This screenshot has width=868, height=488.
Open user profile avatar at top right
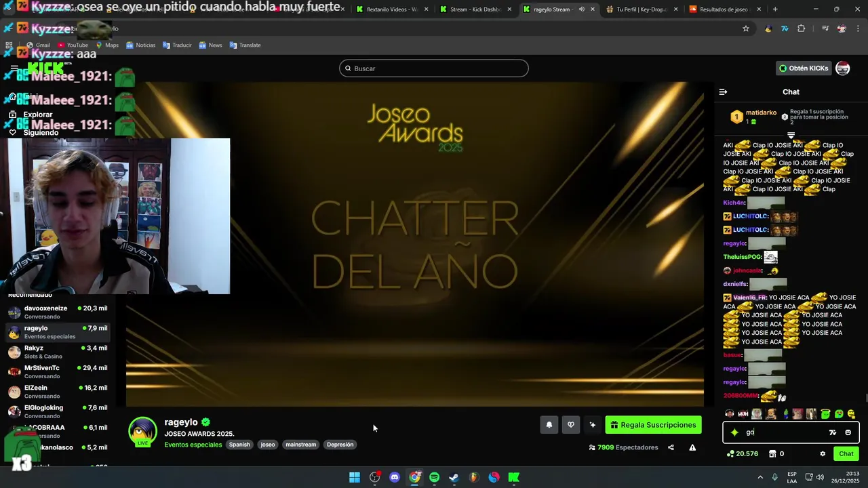(x=843, y=68)
